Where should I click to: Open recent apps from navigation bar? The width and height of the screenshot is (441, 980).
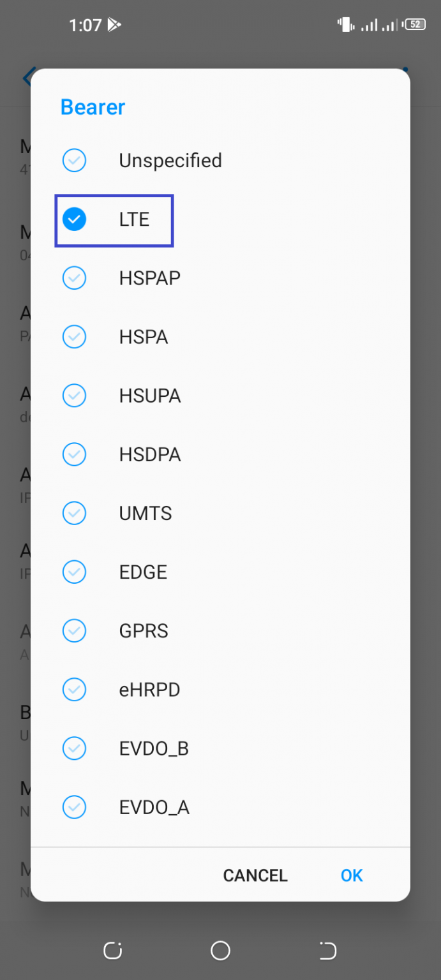point(113,951)
